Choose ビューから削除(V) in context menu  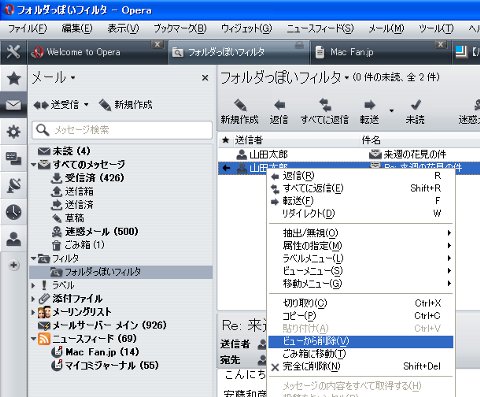pos(361,341)
